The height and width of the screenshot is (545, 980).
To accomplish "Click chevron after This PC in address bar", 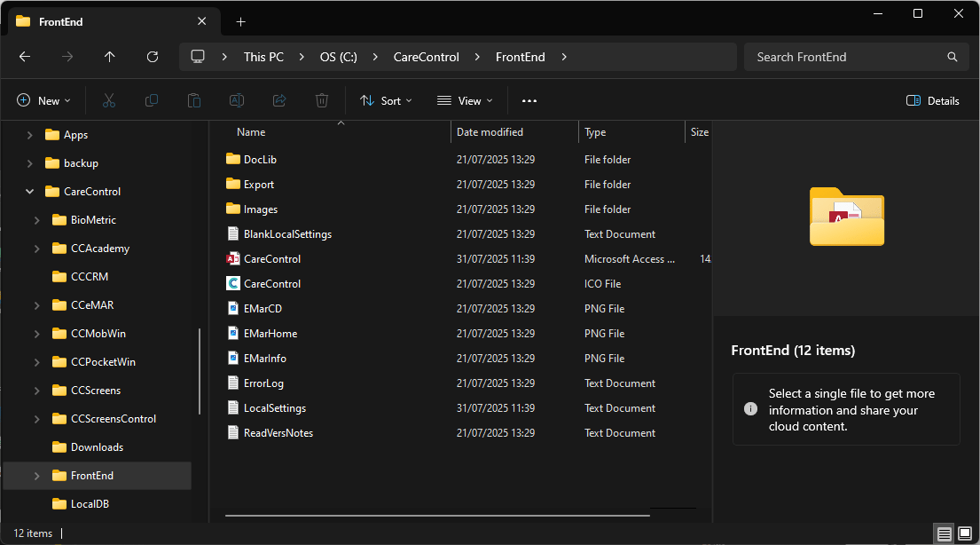I will click(302, 57).
